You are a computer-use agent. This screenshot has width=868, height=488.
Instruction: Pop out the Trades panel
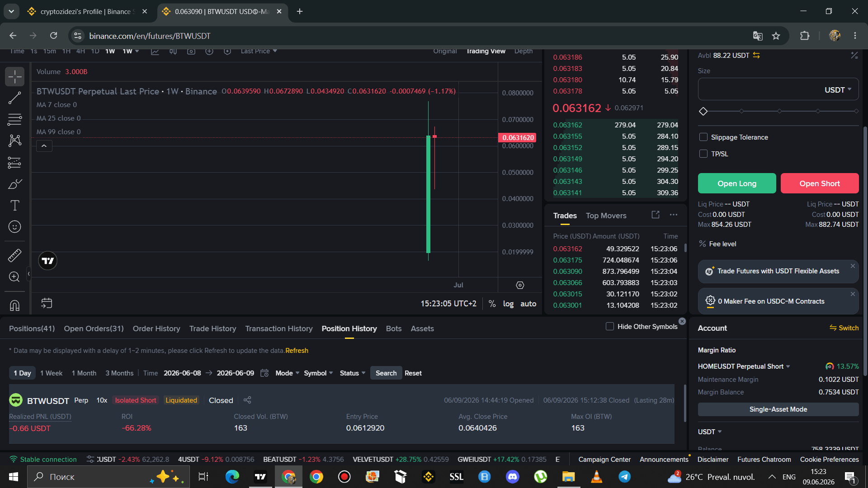pyautogui.click(x=656, y=215)
